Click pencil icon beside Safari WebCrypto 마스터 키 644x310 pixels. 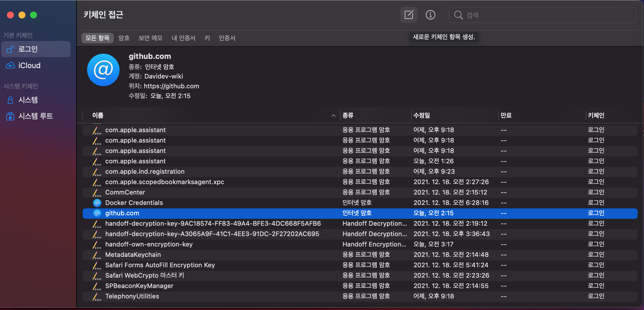tap(97, 276)
